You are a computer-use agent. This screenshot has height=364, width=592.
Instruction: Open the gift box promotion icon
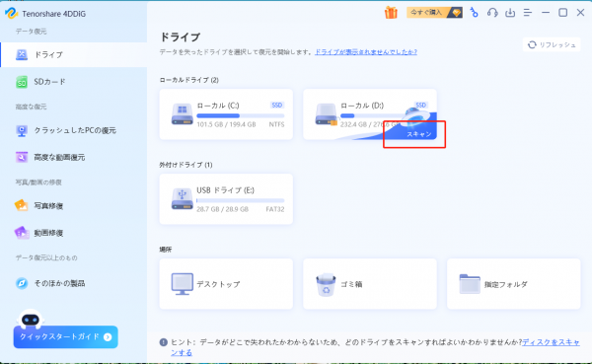[391, 13]
